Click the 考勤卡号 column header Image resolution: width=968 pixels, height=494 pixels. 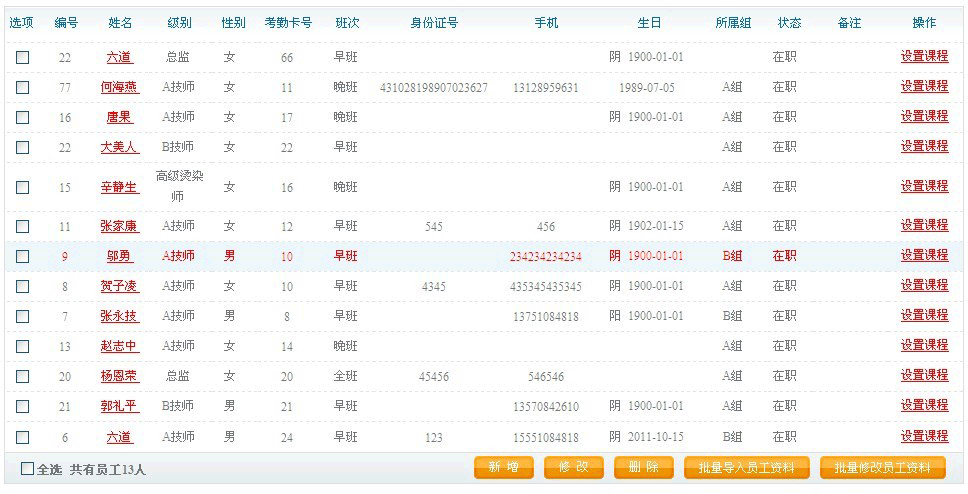[x=288, y=22]
